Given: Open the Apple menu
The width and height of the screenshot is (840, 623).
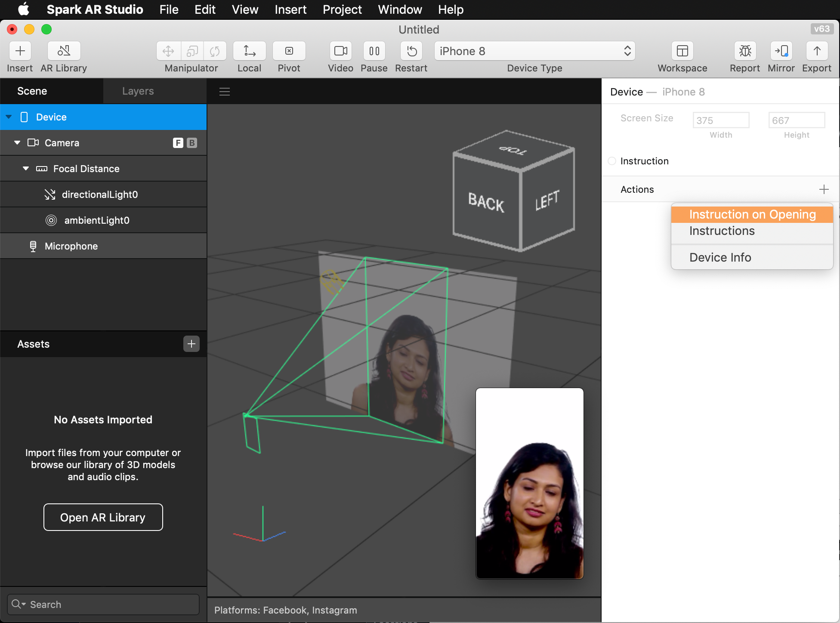Looking at the screenshot, I should 24,9.
